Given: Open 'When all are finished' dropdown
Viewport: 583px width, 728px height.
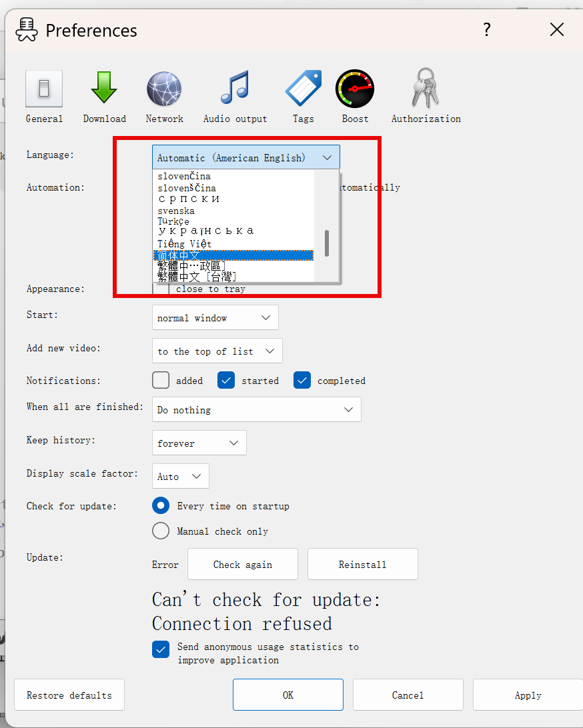Looking at the screenshot, I should coord(256,409).
